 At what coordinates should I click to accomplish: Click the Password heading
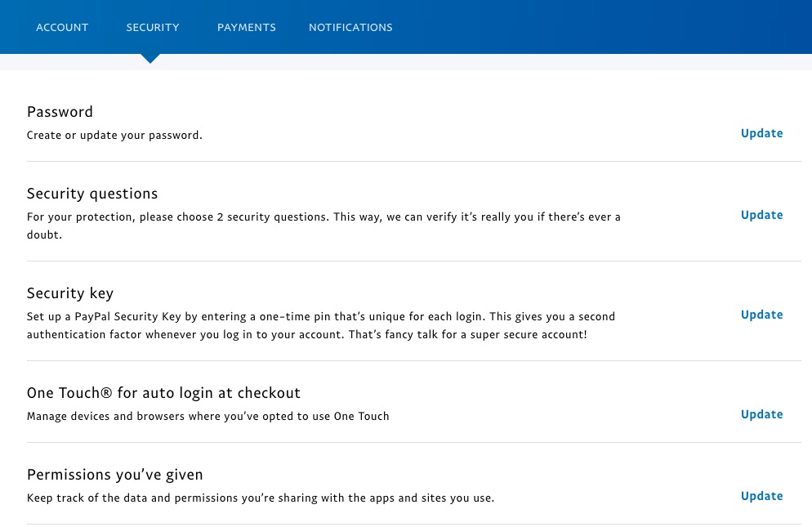pyautogui.click(x=60, y=112)
